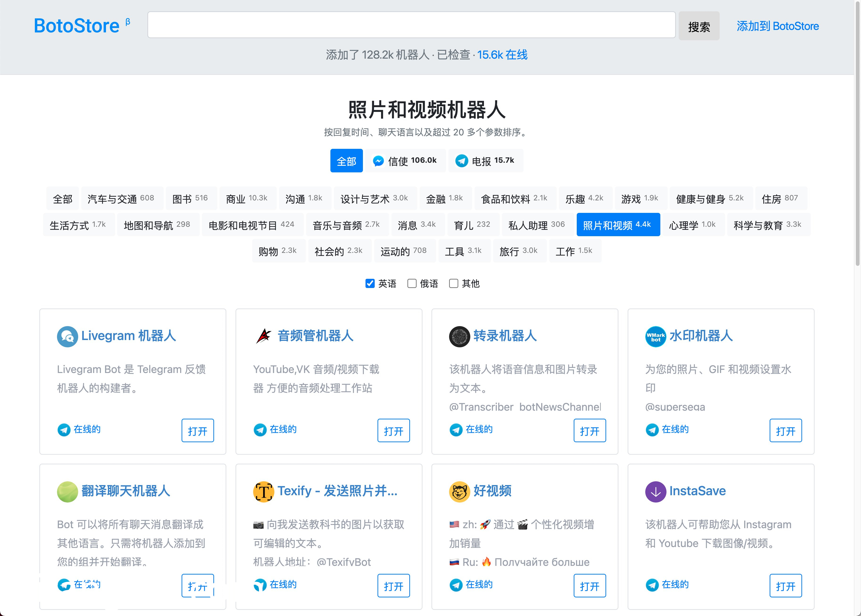Check the 其他 language checkbox

coord(453,283)
